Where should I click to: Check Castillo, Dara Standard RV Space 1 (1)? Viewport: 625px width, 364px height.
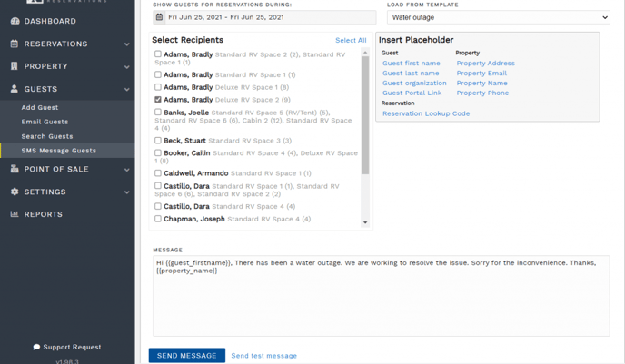[158, 185]
